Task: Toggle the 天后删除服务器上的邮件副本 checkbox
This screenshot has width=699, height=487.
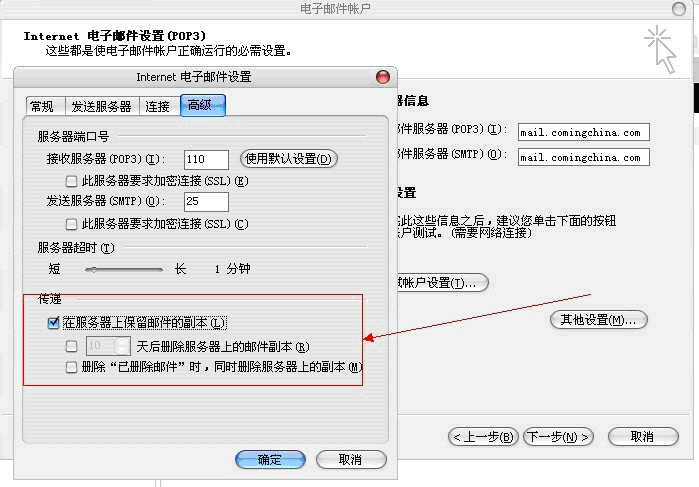Action: click(x=71, y=346)
